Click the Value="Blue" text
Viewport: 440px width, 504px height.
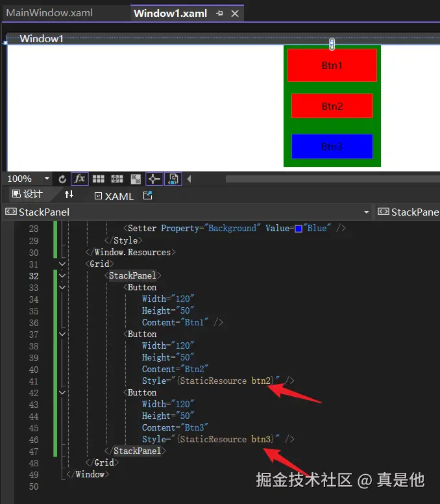298,228
